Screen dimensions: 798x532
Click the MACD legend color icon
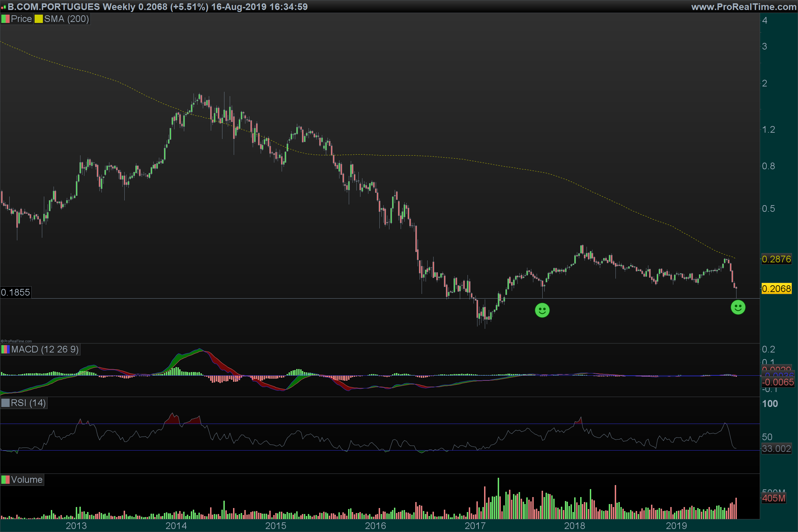[5, 349]
